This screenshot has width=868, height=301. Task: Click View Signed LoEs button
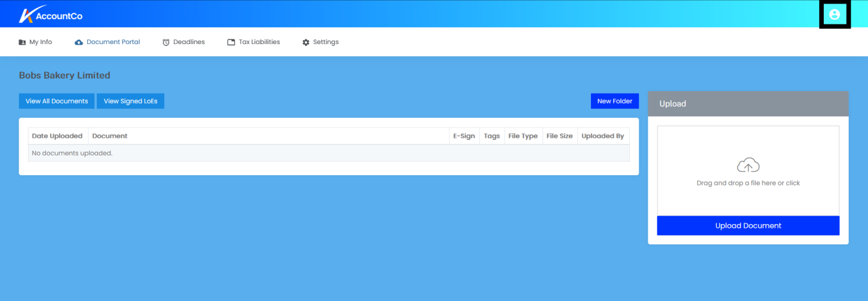coord(131,101)
